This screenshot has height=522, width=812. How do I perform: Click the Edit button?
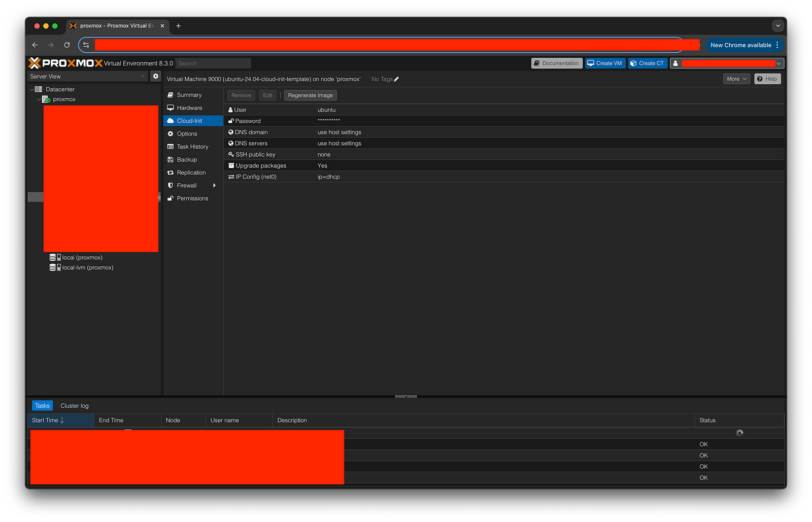[268, 95]
